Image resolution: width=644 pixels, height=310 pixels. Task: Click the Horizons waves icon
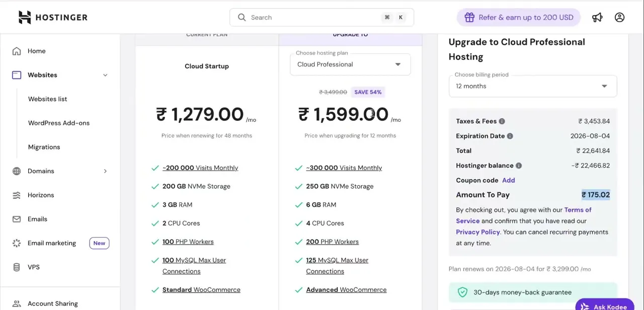[17, 195]
